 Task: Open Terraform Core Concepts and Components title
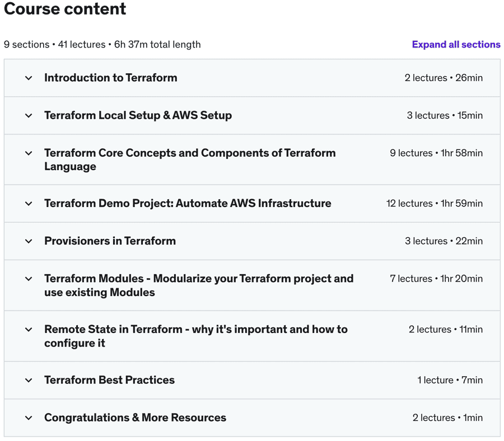click(190, 159)
